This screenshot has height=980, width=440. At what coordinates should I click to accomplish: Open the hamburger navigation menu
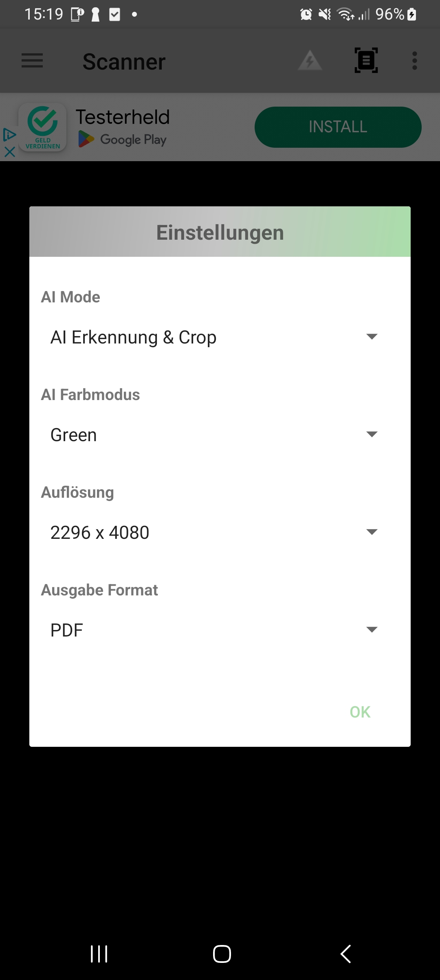(32, 61)
